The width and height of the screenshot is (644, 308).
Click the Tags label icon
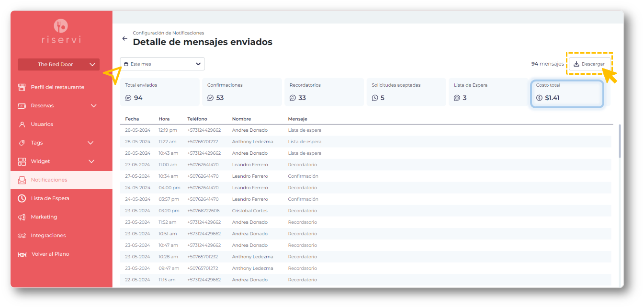coord(22,143)
